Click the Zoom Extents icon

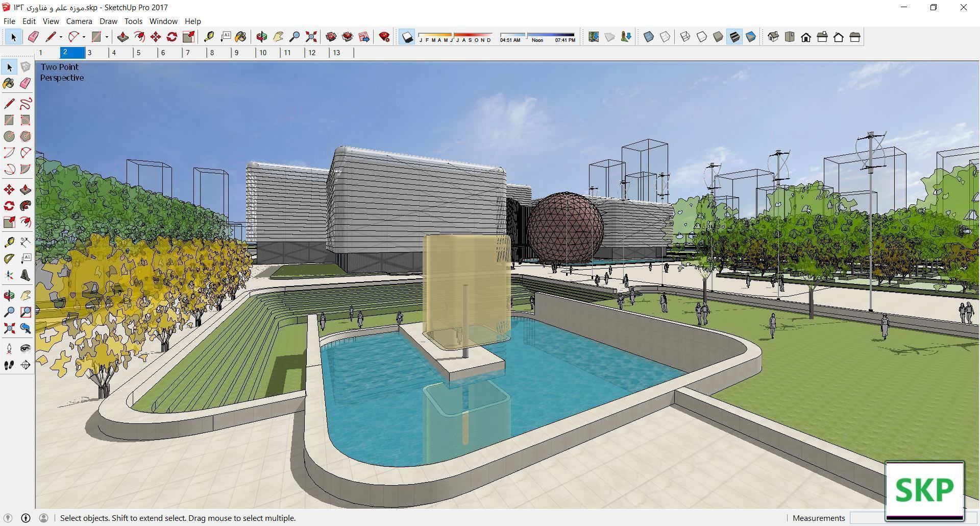click(311, 36)
